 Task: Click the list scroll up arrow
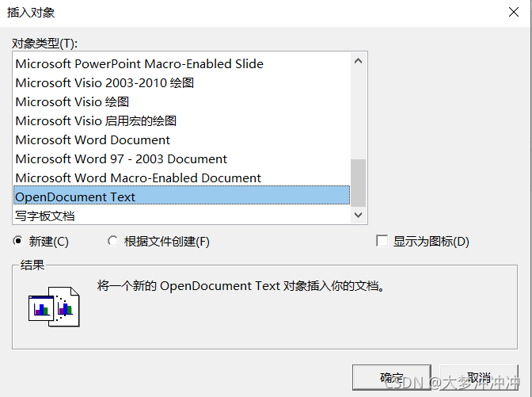[359, 61]
